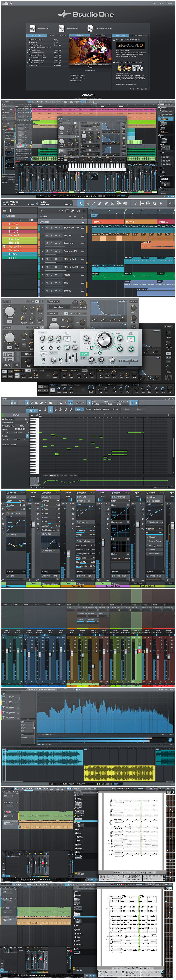
Task: Open the Projects tab on the start page
Action: (x=63, y=35)
